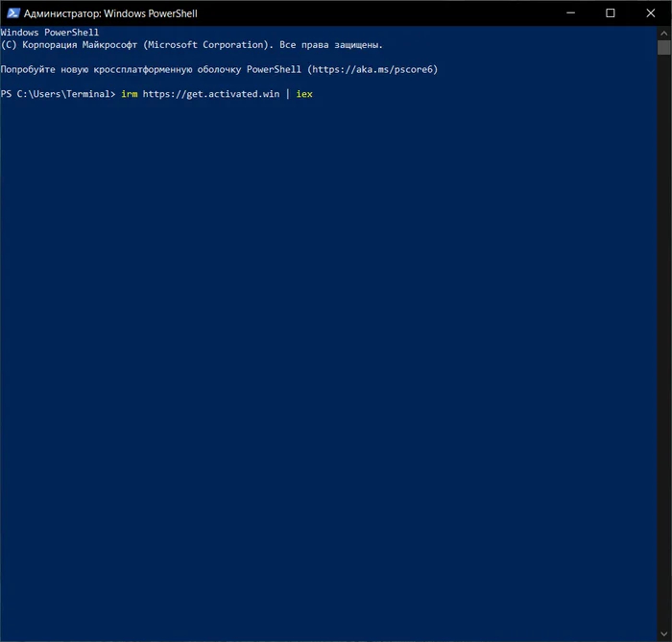Click the "PS C:\Users\Terminal>" prompt

[58, 94]
